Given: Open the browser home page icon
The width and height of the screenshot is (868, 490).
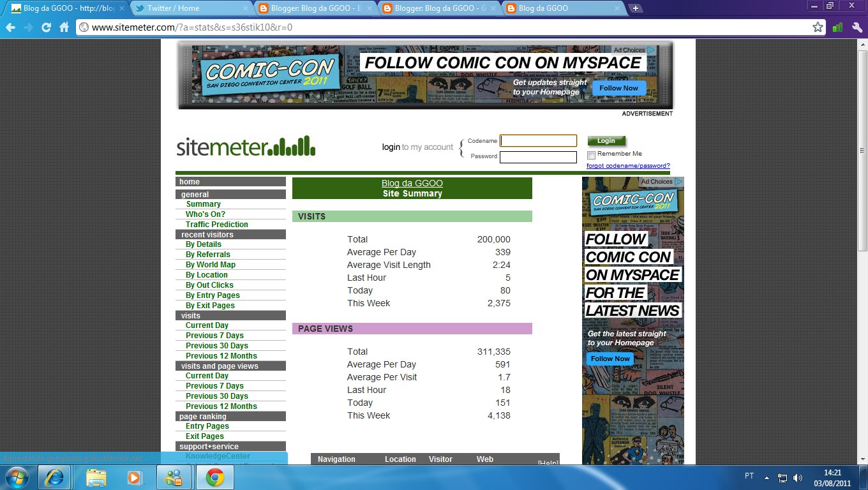Looking at the screenshot, I should point(64,27).
